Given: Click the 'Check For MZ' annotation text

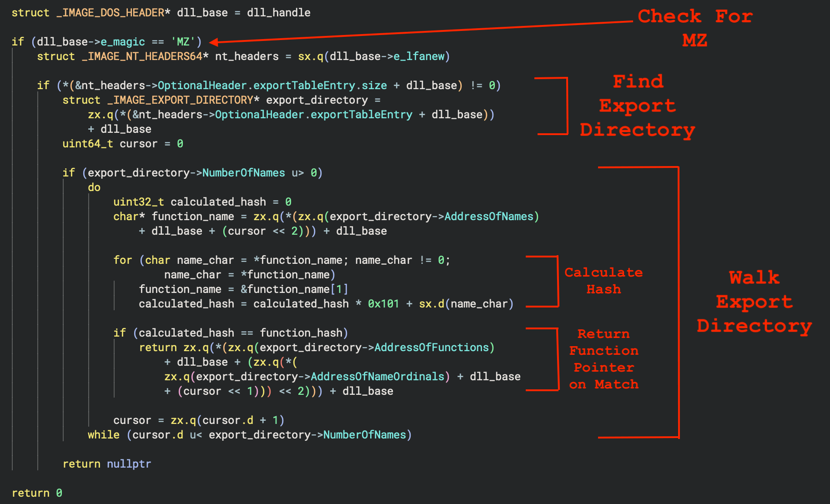Looking at the screenshot, I should pos(694,28).
